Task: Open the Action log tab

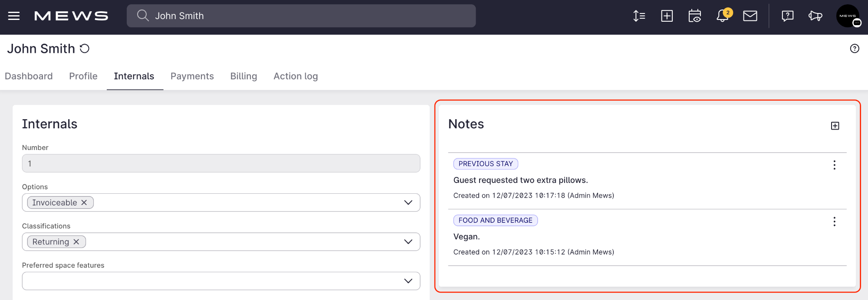Action: click(x=296, y=76)
